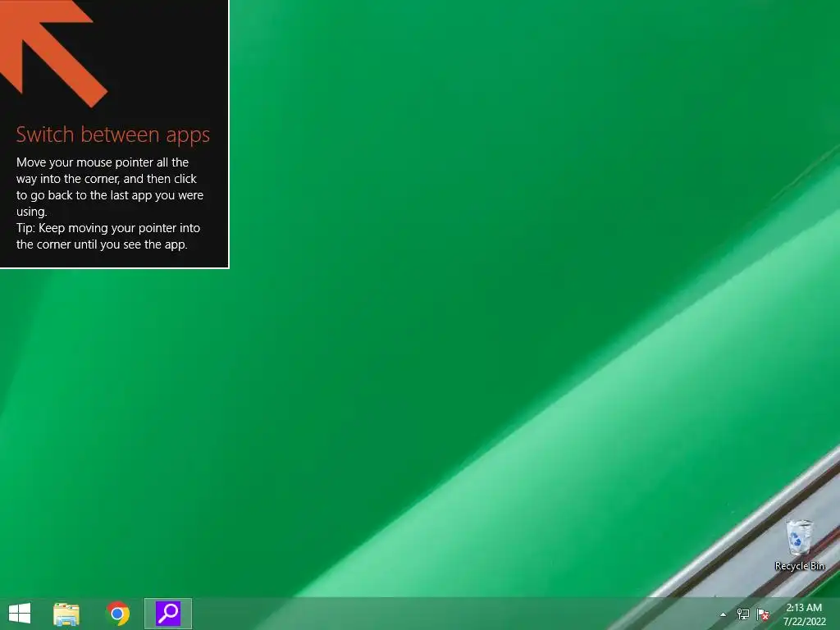Open the Recycle Bin desktop icon
840x630 pixels.
(x=799, y=546)
